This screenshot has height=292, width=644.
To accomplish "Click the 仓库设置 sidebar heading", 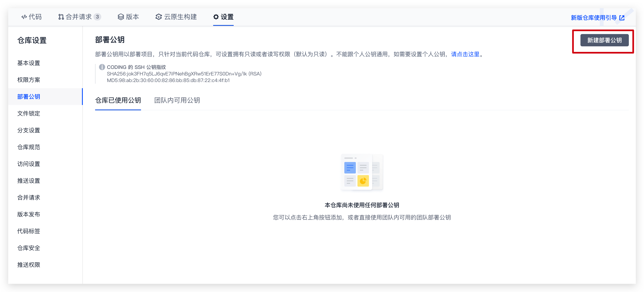I will [x=32, y=40].
